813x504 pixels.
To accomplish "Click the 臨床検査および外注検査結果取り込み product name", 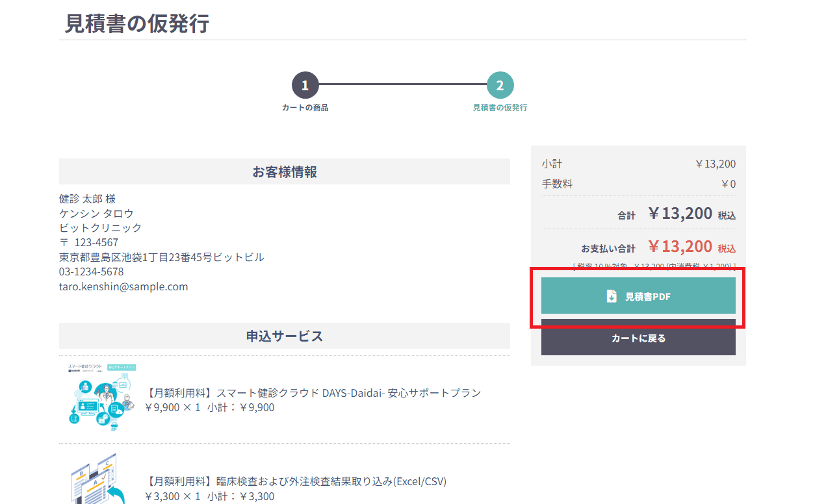I will click(x=296, y=481).
